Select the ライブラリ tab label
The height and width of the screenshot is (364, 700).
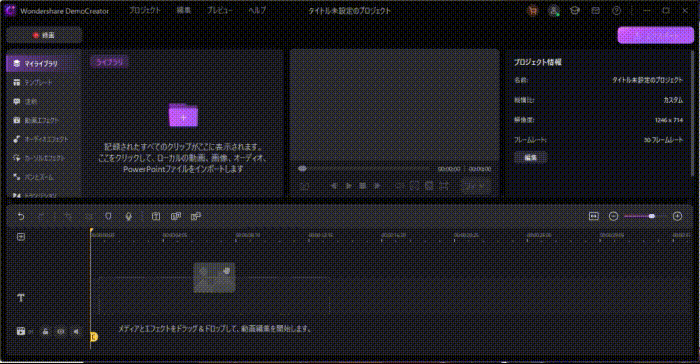[110, 62]
